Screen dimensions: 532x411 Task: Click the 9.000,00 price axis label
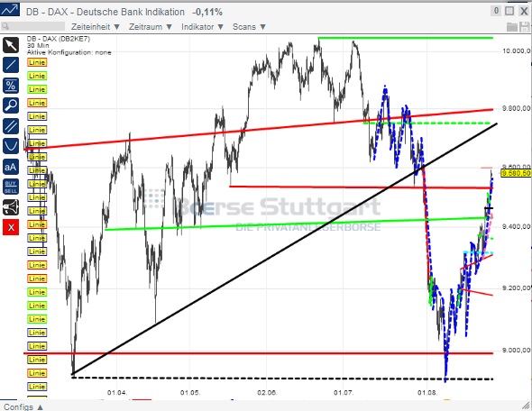[x=517, y=350]
